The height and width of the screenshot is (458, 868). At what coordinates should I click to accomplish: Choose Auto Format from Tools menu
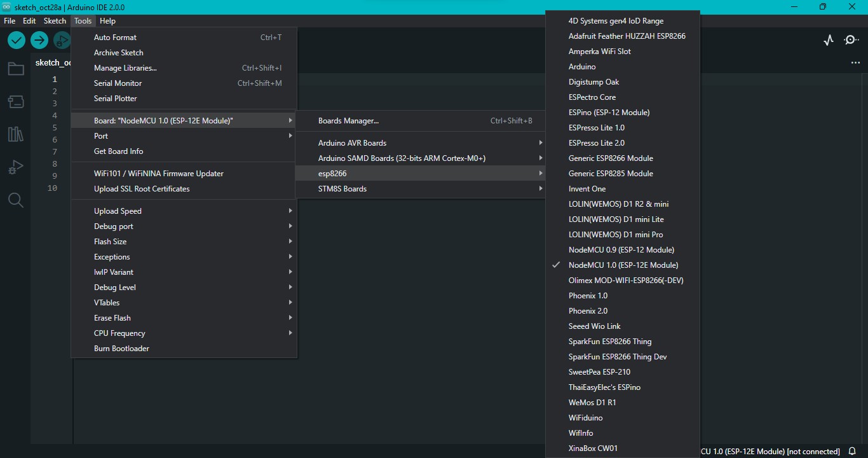click(184, 38)
